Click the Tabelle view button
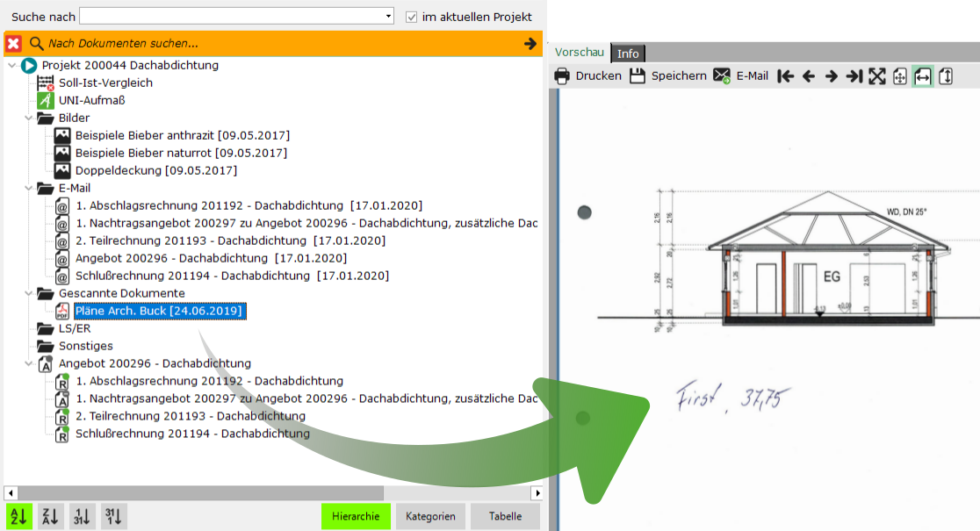The height and width of the screenshot is (531, 980). 505,516
